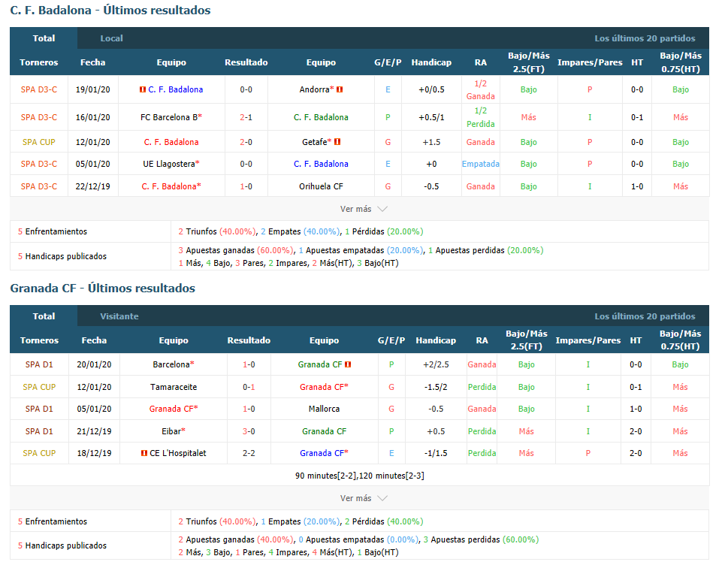Viewport: 728px width, 565px height.
Task: Click the 90 minutes[2-2],120 minutes[2-3] note
Action: 359,476
